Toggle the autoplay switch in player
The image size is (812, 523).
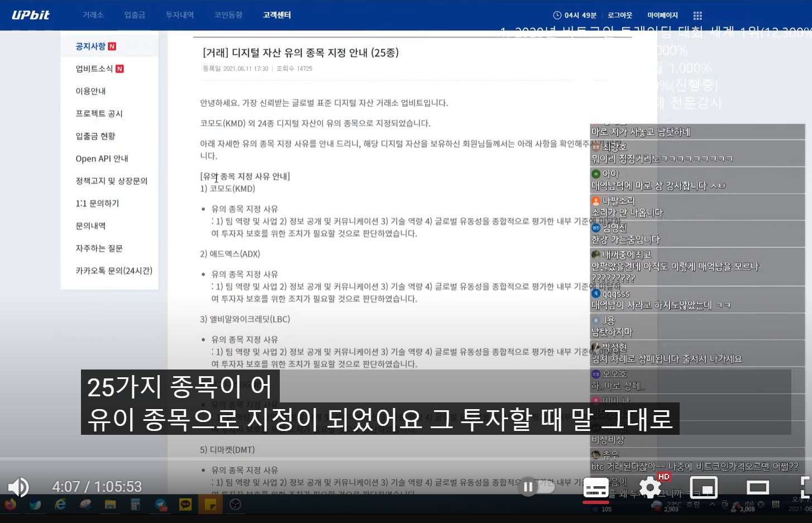tap(537, 487)
